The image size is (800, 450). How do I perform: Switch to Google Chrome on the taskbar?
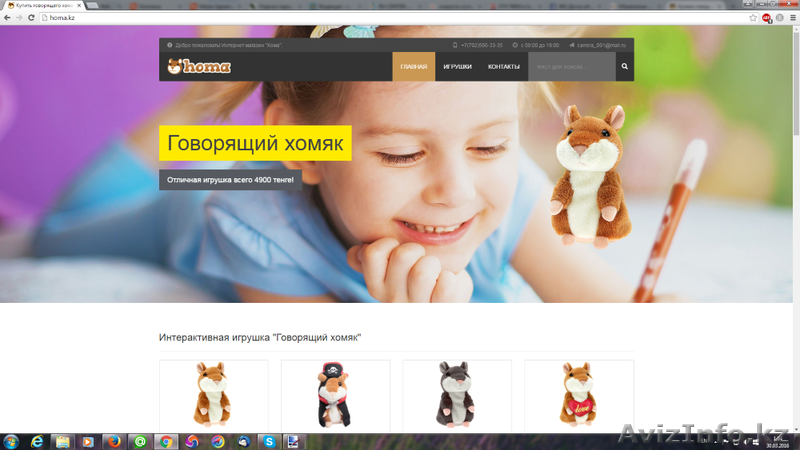[166, 442]
